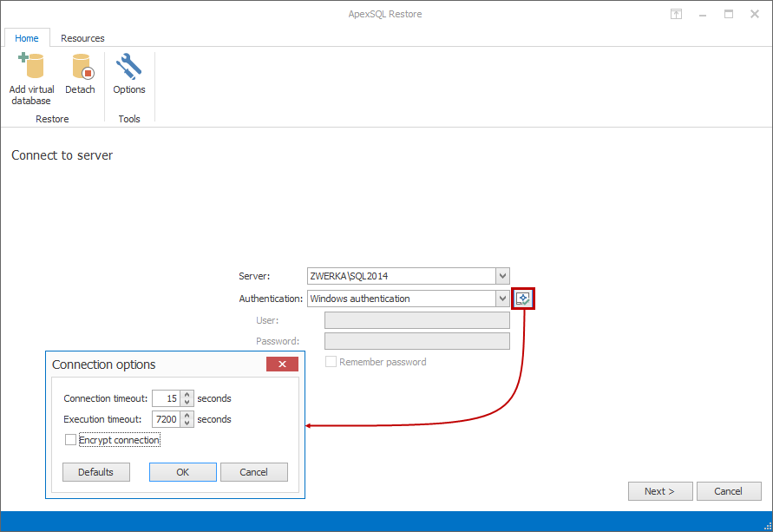Click inside the Password input field
The height and width of the screenshot is (532, 773).
pyautogui.click(x=416, y=340)
